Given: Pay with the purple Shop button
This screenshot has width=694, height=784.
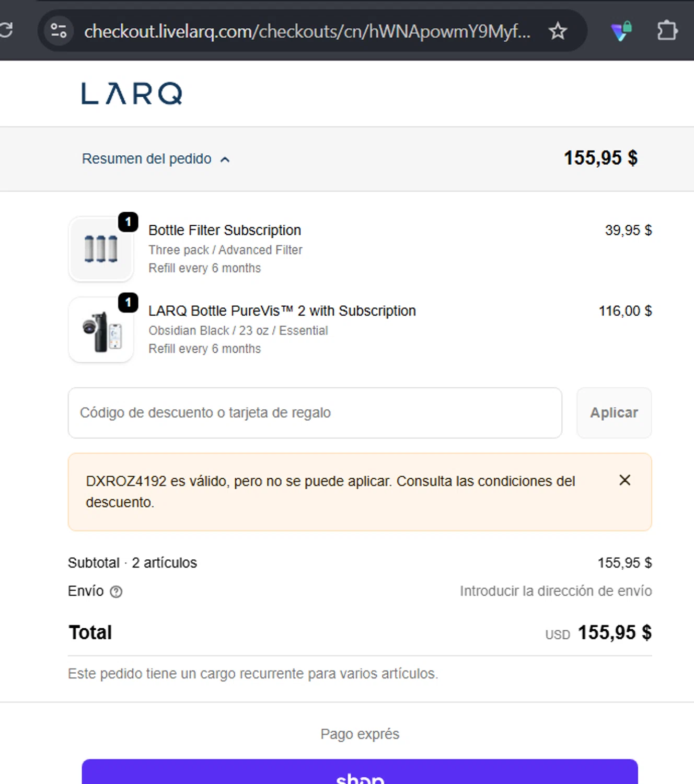Looking at the screenshot, I should click(360, 772).
